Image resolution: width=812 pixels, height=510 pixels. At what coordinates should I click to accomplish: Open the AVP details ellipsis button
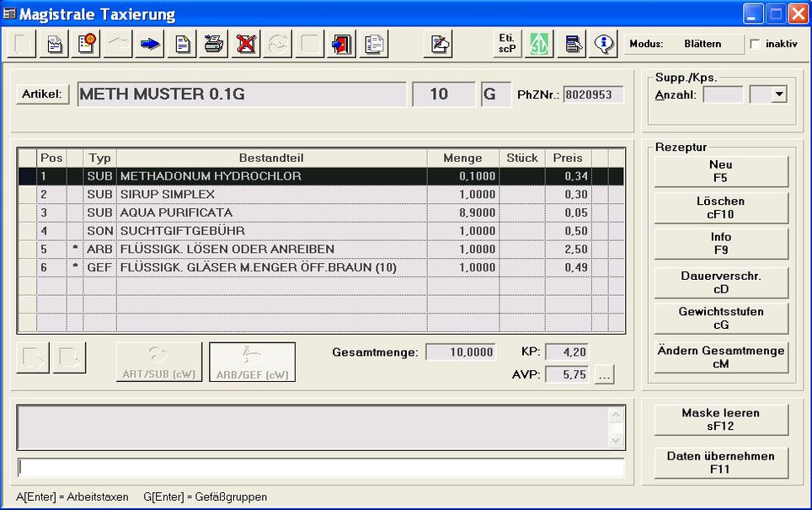tap(603, 375)
